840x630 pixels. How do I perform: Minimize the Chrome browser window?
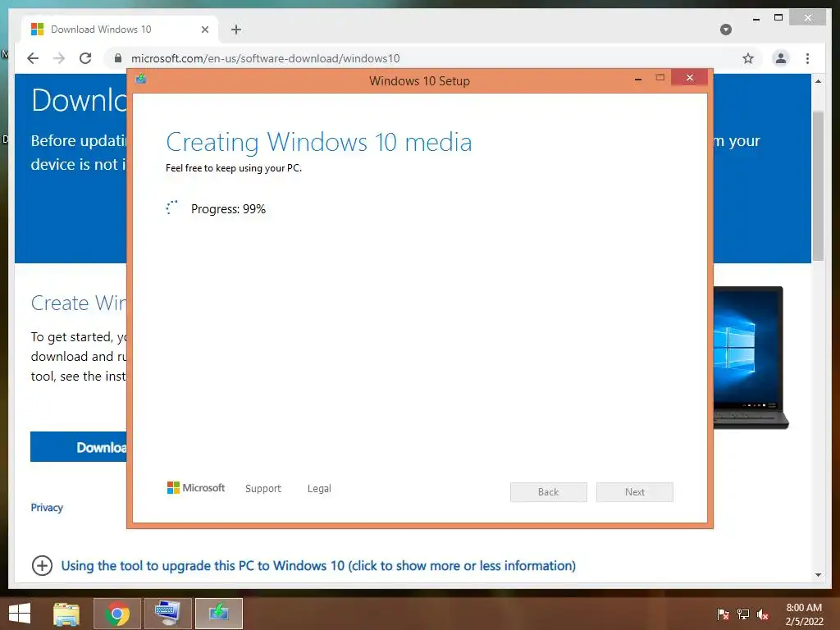[756, 18]
